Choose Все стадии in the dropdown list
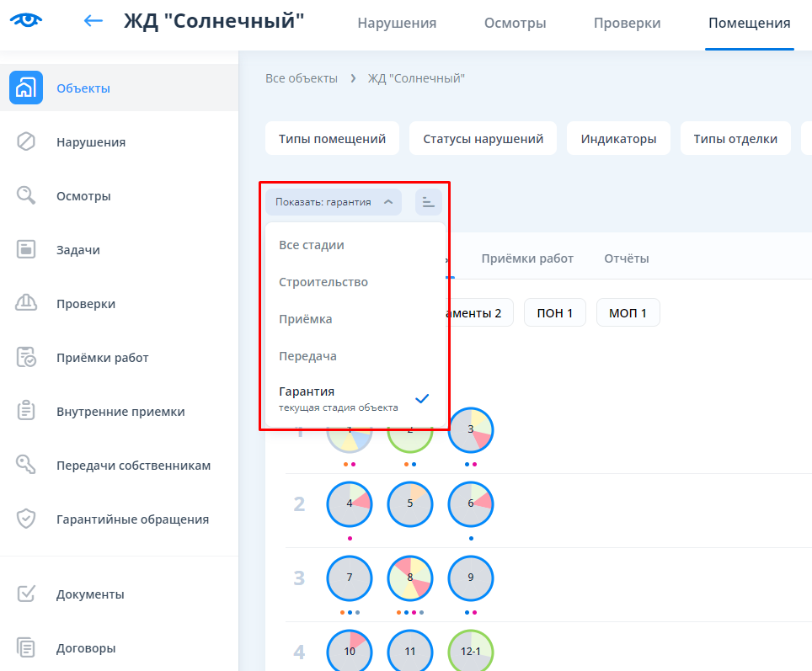812x671 pixels. coord(312,245)
